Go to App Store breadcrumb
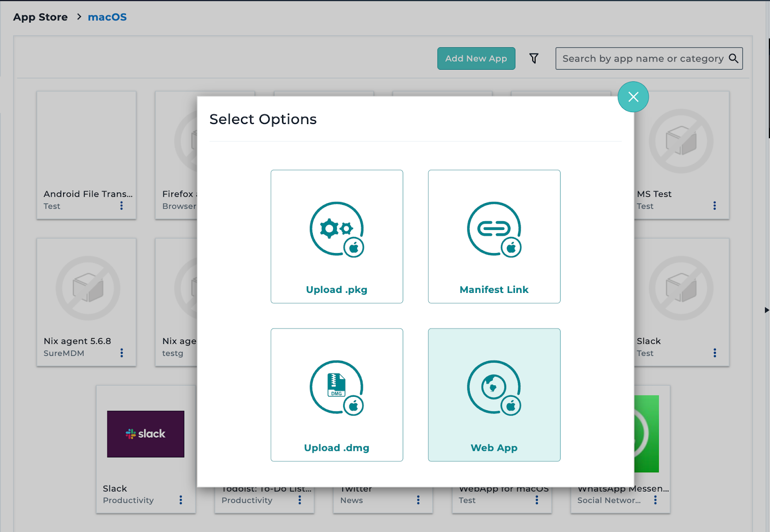770x532 pixels. 40,17
